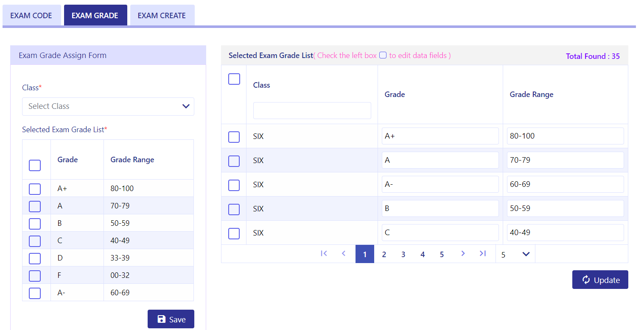Jump to last page of grade list
This screenshot has height=330, width=644.
coord(482,254)
